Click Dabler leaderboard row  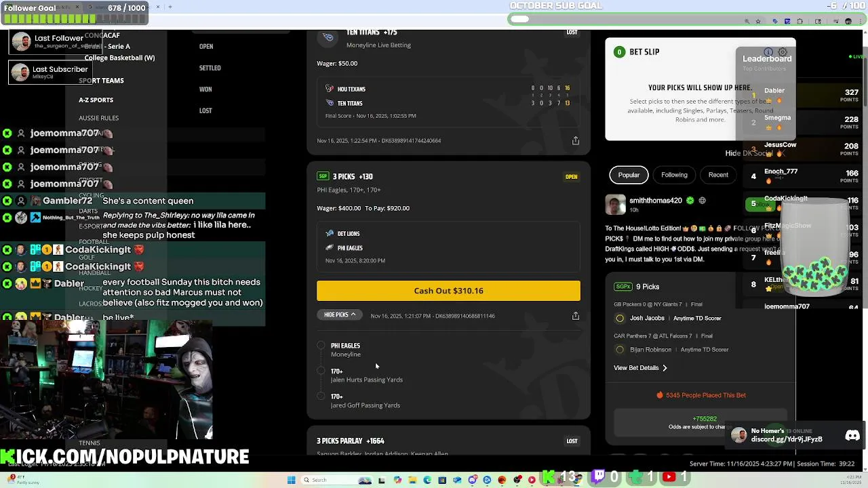coord(803,95)
